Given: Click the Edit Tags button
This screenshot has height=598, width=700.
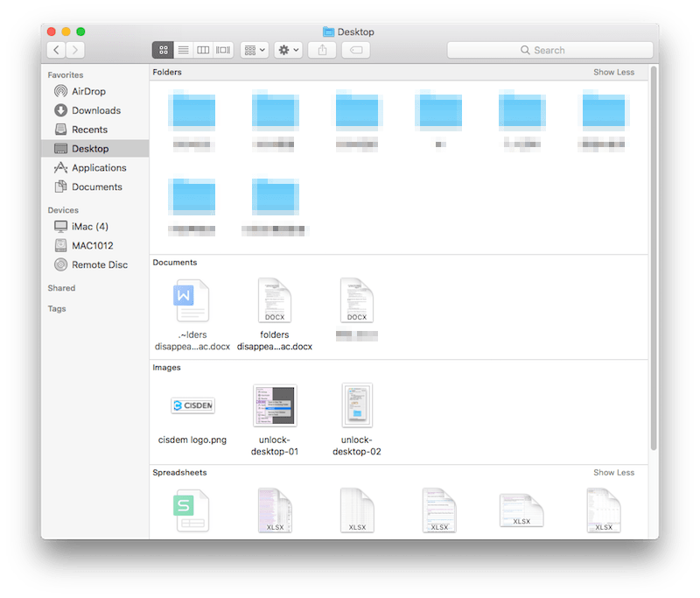Looking at the screenshot, I should click(x=355, y=50).
